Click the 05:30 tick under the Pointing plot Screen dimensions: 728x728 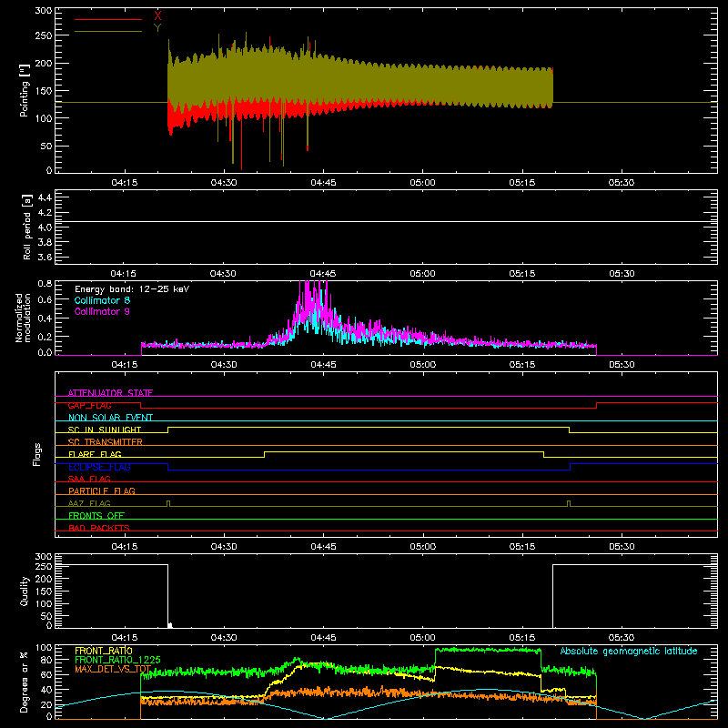click(622, 183)
